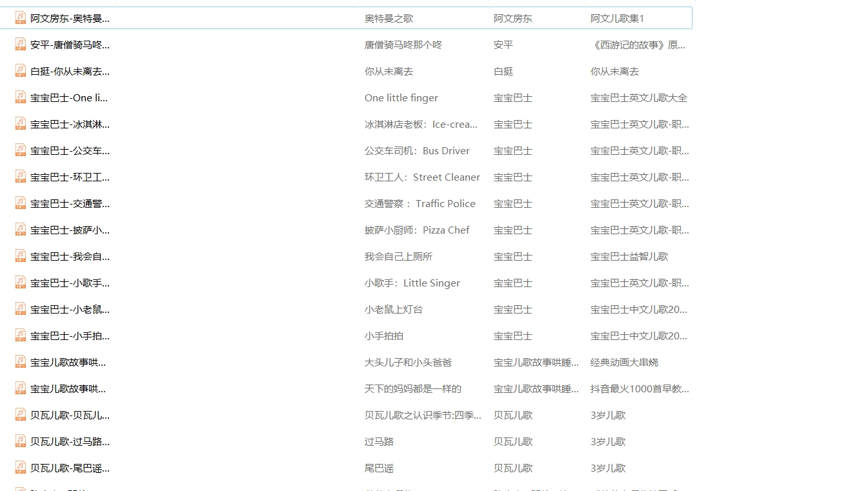This screenshot has height=491, width=868.
Task: Click the audio file icon for 宝宝巴士-公交车
Action: (21, 150)
